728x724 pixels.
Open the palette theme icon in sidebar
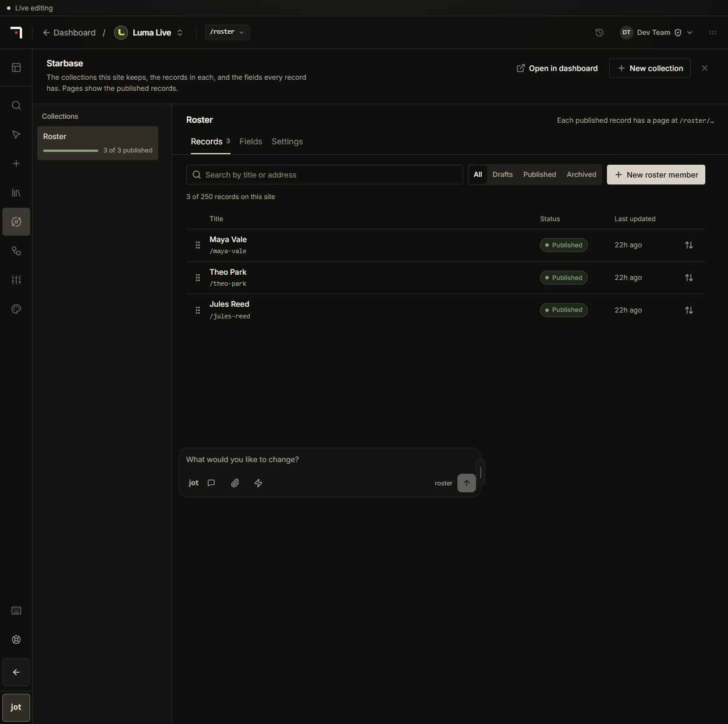click(x=16, y=309)
